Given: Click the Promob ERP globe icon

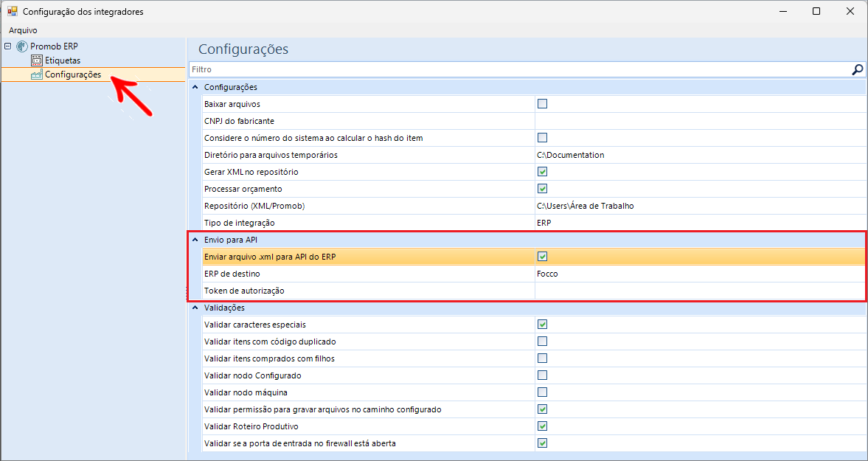Looking at the screenshot, I should (x=22, y=46).
